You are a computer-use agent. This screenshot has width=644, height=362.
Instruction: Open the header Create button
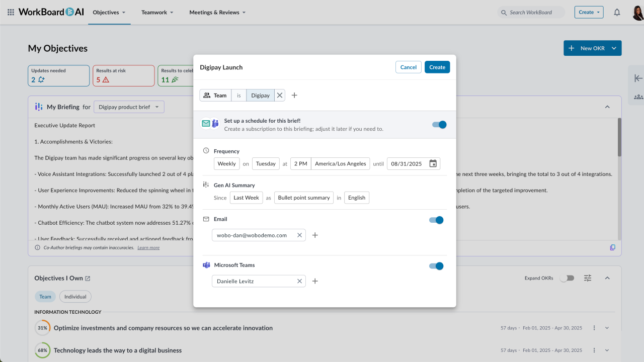589,12
